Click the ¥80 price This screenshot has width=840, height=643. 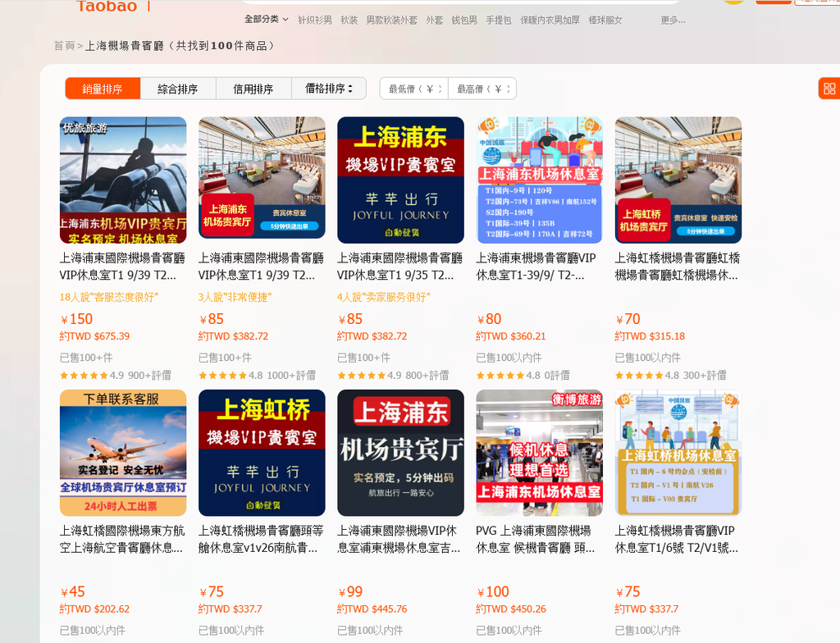pyautogui.click(x=489, y=319)
